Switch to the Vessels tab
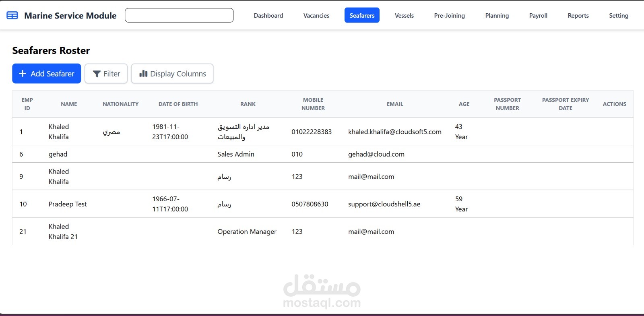Screen dimensions: 644x316 (404, 15)
